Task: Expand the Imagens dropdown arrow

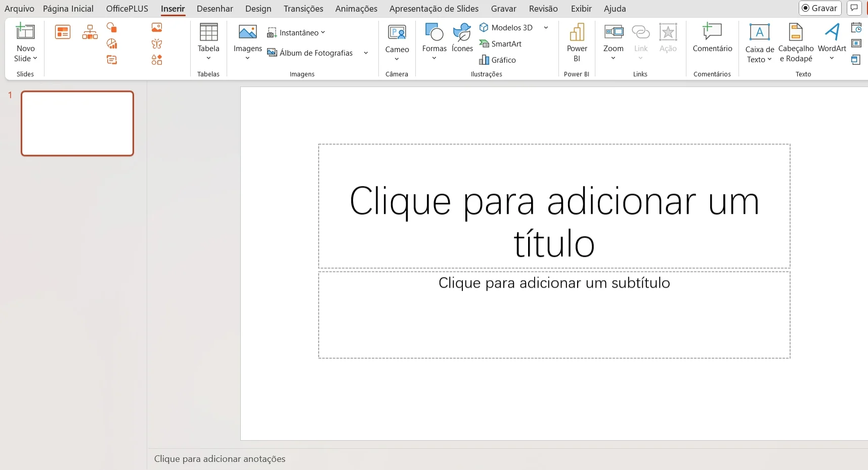Action: 247,58
